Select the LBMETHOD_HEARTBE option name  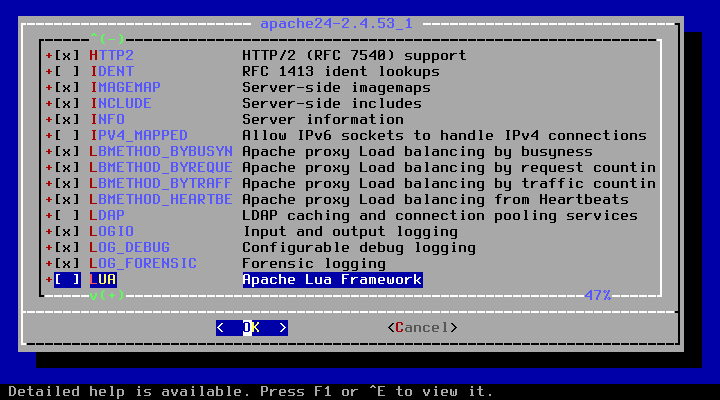point(161,200)
